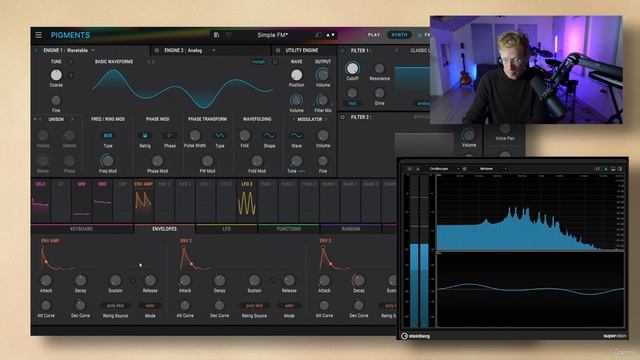640x360 pixels.
Task: Open ENV AMP Mode dropdown
Action: [x=150, y=305]
